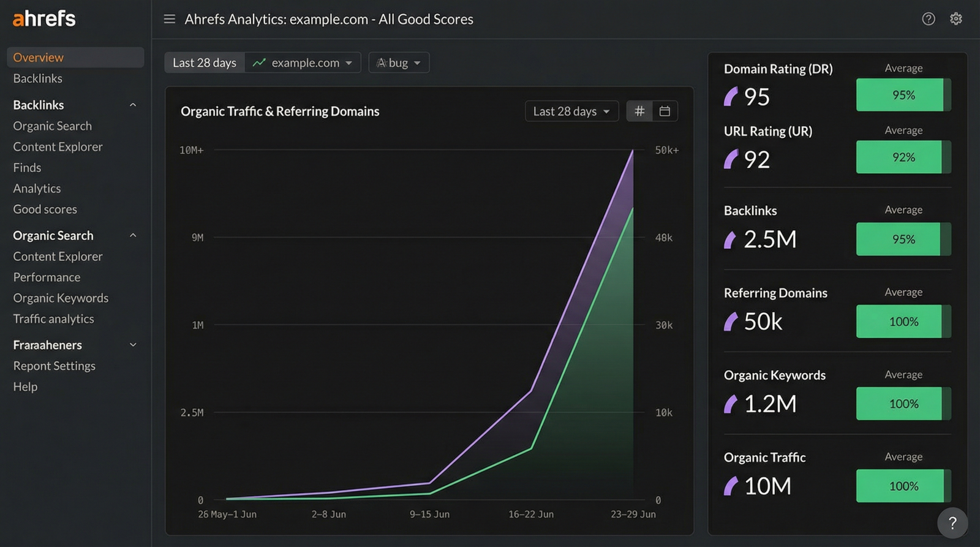Click the floating question mark help button
This screenshot has width=980, height=547.
pyautogui.click(x=952, y=522)
